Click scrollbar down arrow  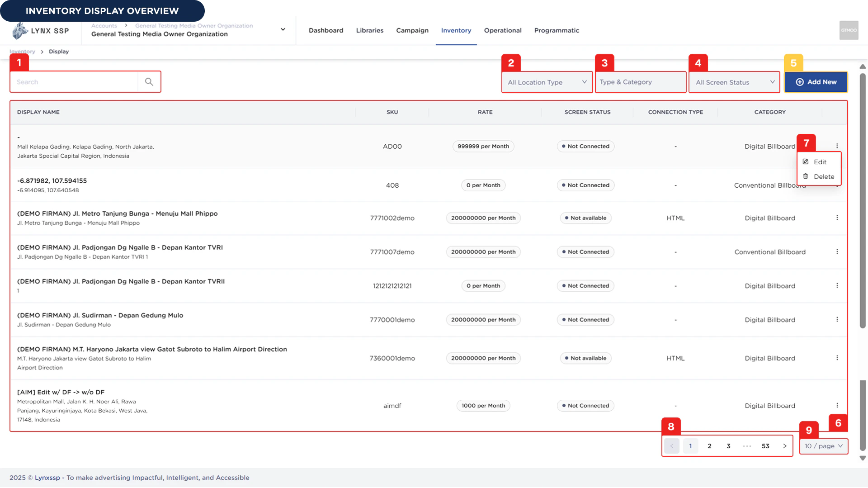coord(863,458)
